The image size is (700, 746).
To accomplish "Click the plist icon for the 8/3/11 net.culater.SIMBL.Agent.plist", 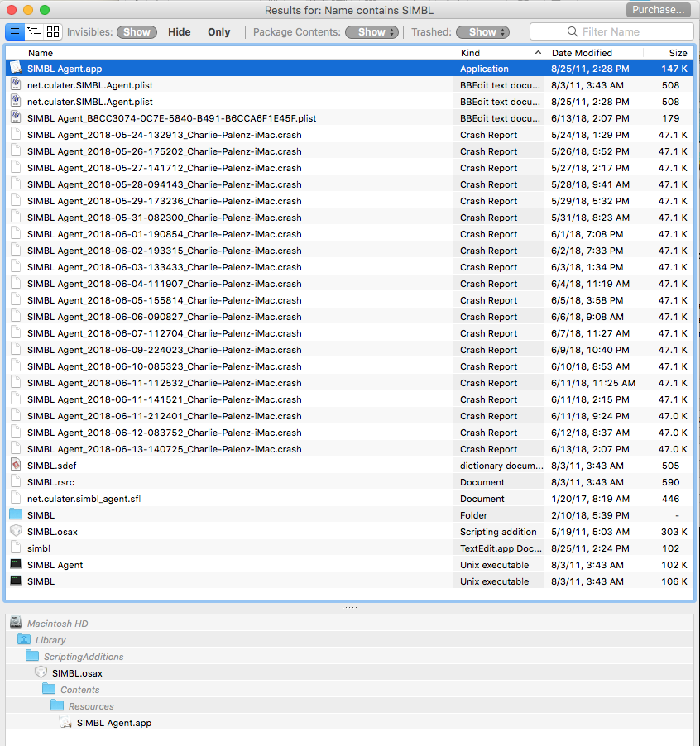I will pyautogui.click(x=16, y=84).
